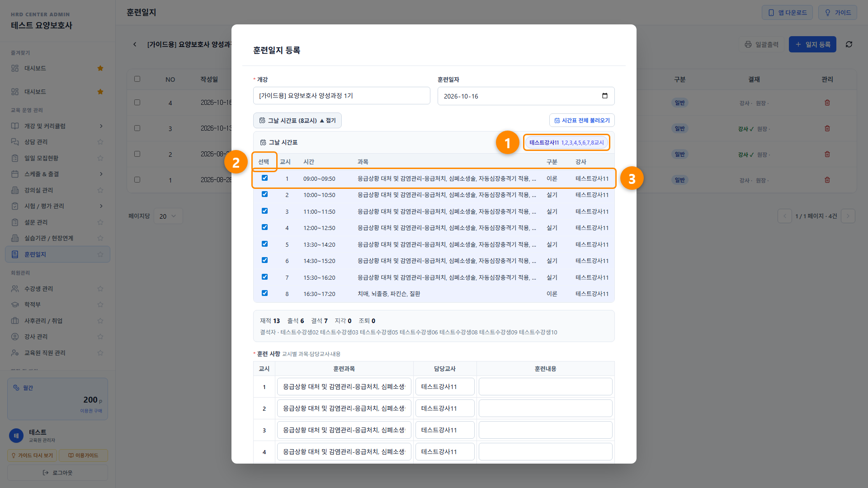Click the 담당교사 field for period 2
Screen dimensions: 868x488
click(445, 408)
